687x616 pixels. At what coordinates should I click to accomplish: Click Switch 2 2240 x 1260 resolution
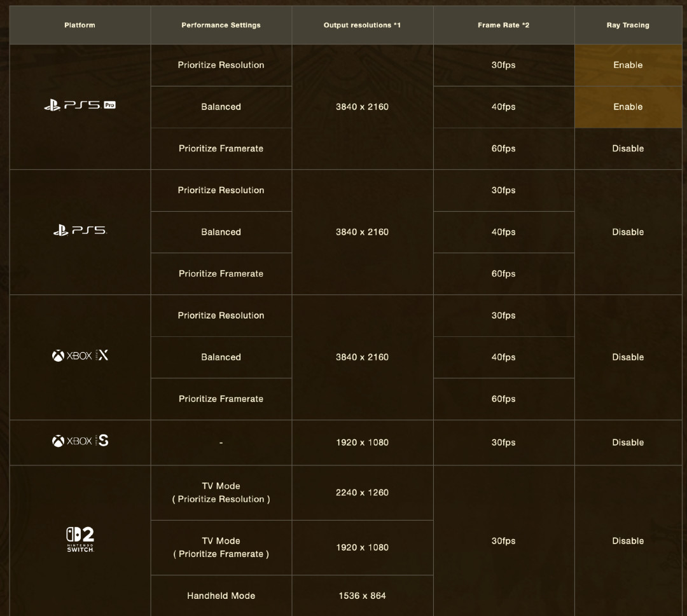coord(363,493)
